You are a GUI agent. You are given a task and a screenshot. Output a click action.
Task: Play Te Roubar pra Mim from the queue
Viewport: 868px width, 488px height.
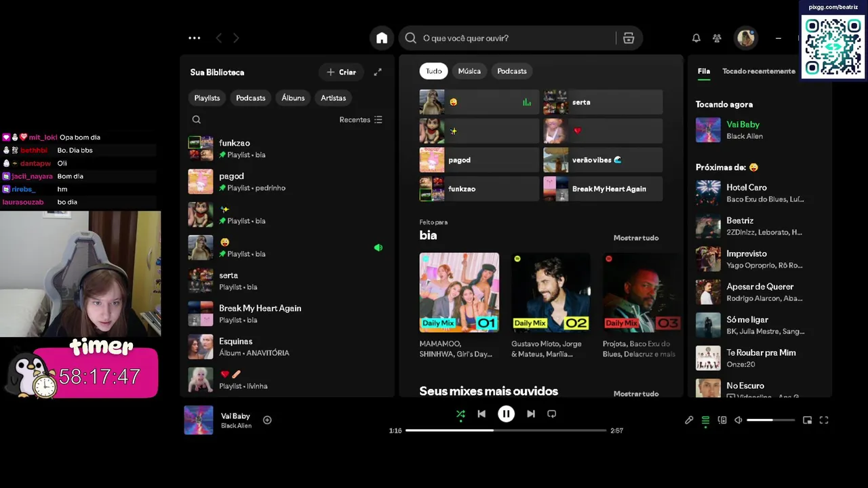coord(758,358)
